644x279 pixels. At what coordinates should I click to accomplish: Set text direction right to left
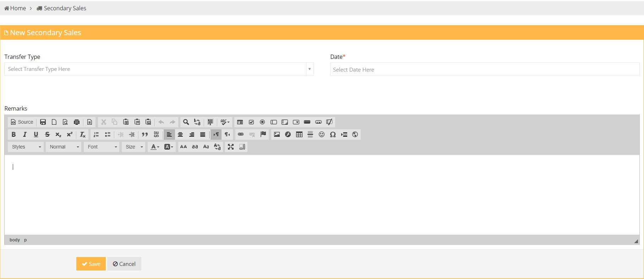point(228,134)
